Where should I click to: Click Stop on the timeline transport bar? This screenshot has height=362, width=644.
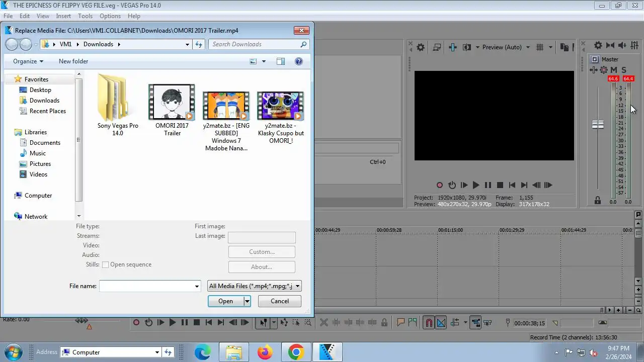(x=197, y=323)
